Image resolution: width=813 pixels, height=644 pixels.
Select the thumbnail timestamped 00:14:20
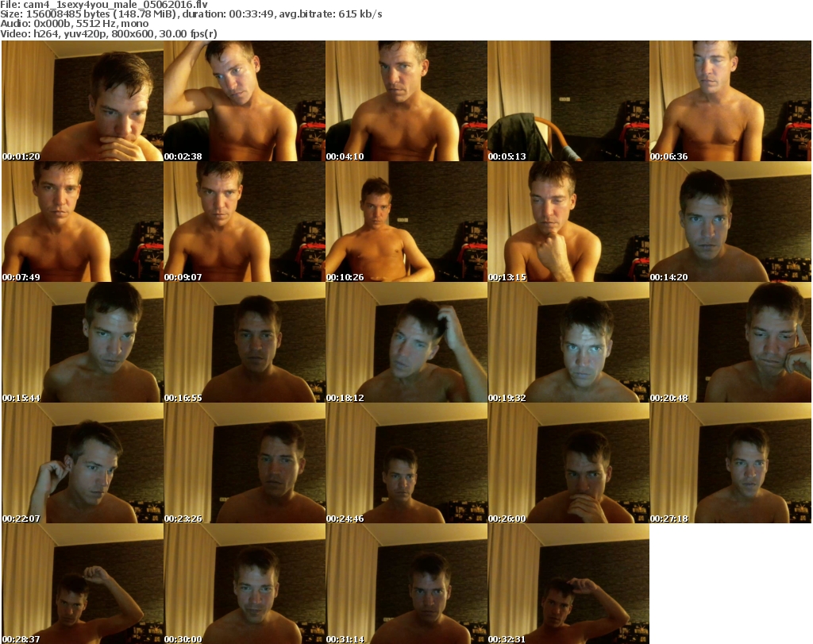(x=730, y=222)
